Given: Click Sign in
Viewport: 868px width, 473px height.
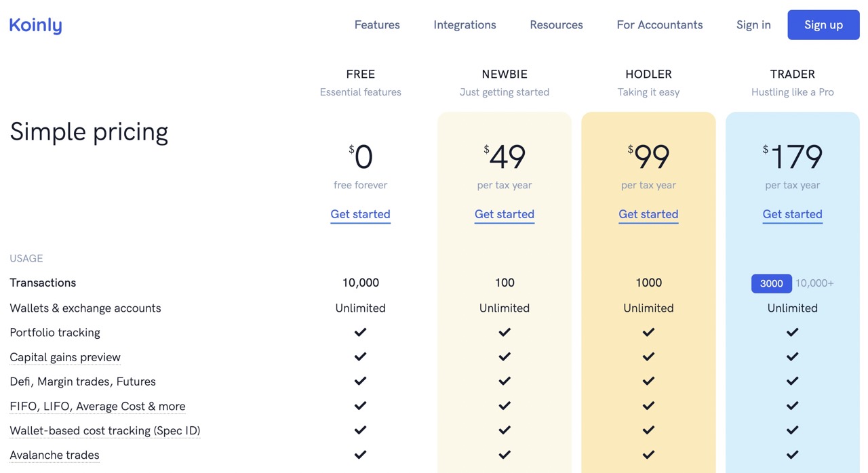Looking at the screenshot, I should [753, 24].
